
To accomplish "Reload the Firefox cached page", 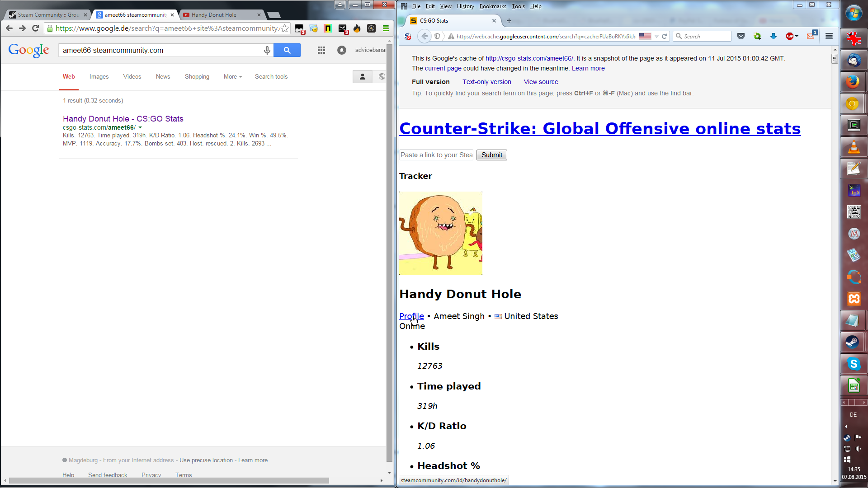I will click(x=665, y=36).
